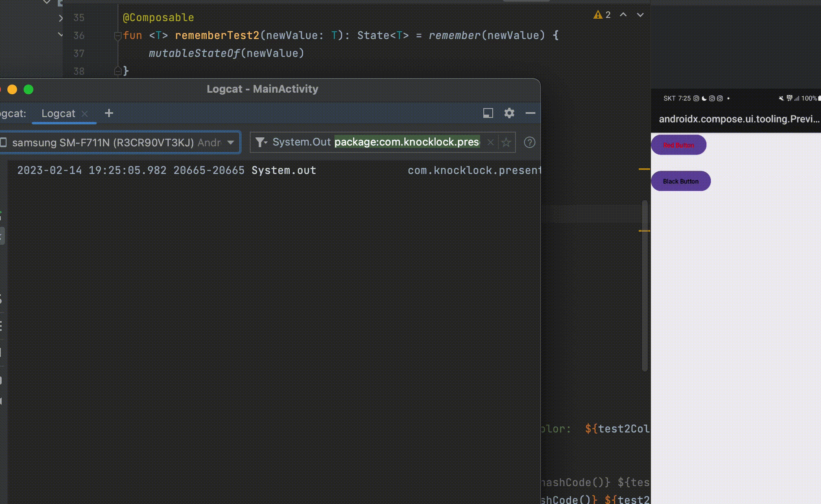The width and height of the screenshot is (821, 504).
Task: Select the Logcat tab
Action: click(x=58, y=113)
